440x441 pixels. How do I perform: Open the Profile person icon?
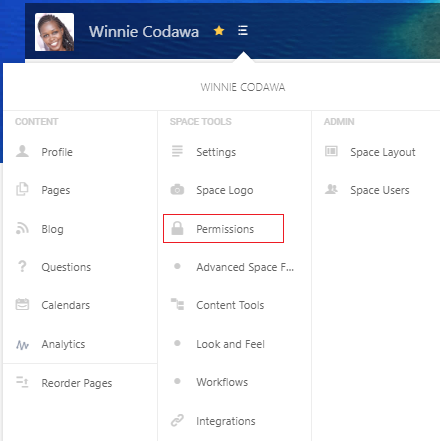22,151
